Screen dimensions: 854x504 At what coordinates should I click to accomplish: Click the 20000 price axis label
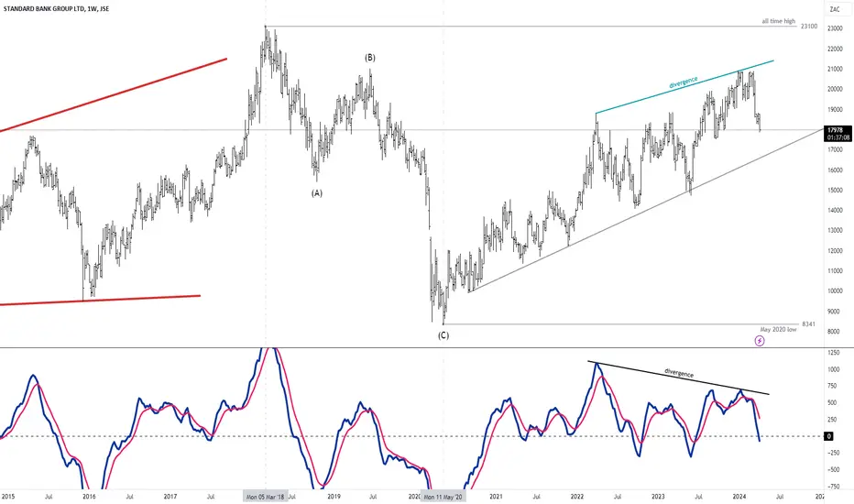click(835, 89)
